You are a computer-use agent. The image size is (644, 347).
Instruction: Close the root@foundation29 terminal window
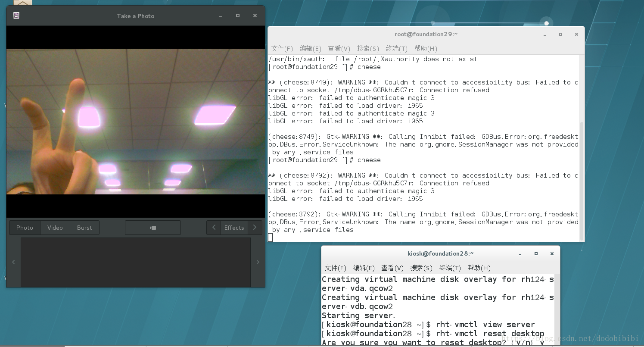click(x=577, y=34)
